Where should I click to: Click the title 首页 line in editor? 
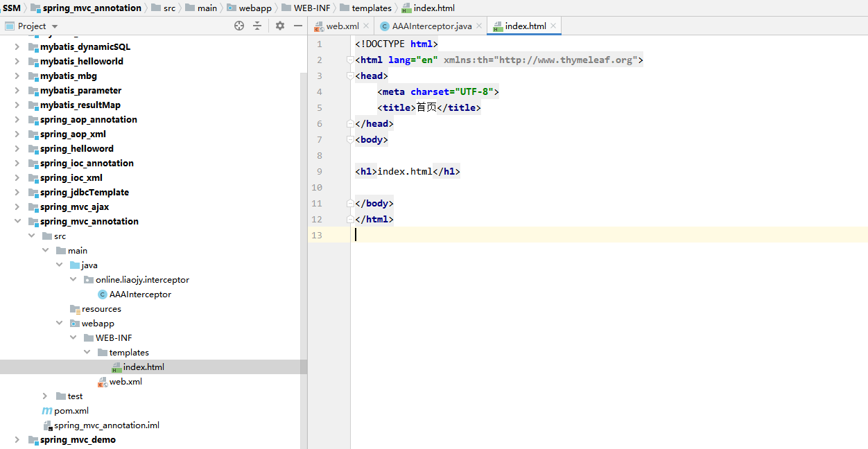coord(429,107)
